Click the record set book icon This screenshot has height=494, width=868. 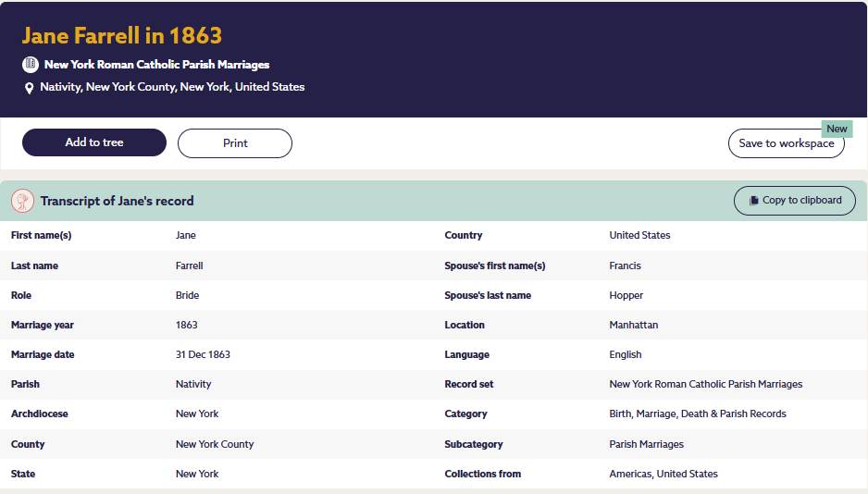point(31,65)
